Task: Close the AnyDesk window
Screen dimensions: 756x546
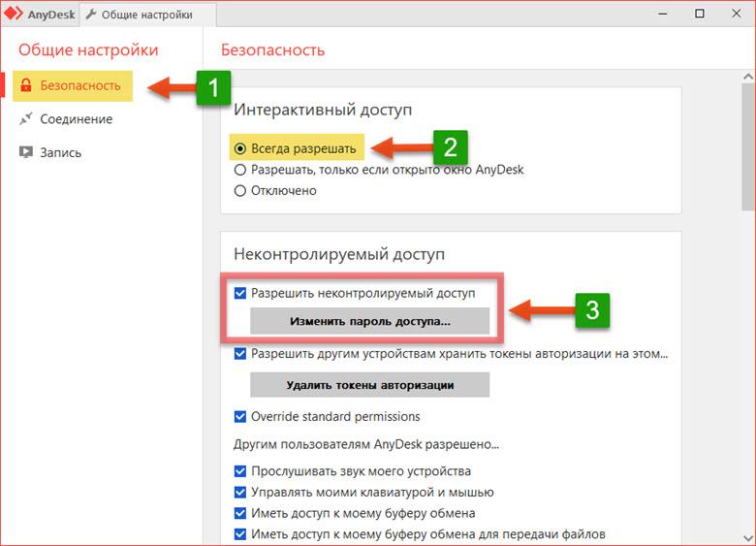Action: tap(737, 14)
